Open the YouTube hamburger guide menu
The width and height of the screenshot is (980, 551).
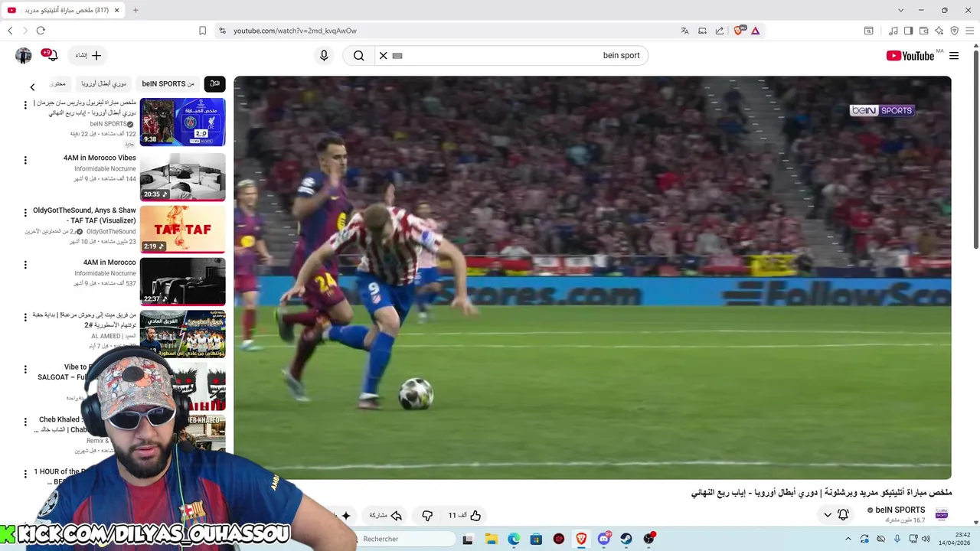pyautogui.click(x=954, y=55)
